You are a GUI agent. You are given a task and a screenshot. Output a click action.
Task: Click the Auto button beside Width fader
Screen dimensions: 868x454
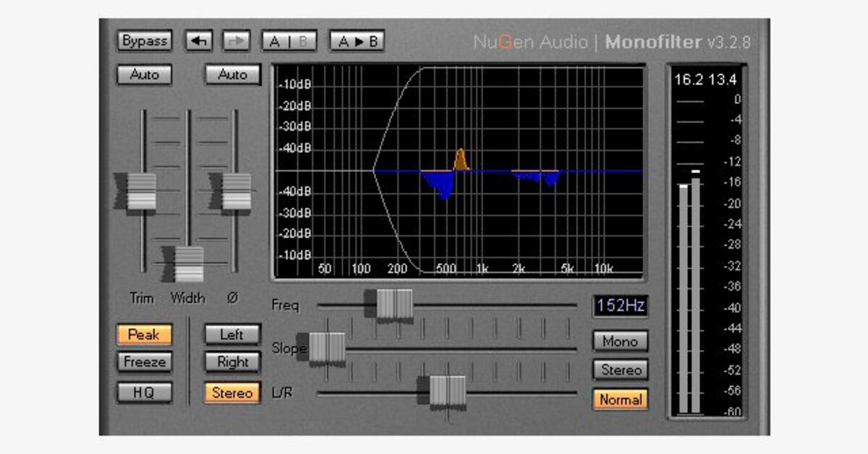[232, 74]
